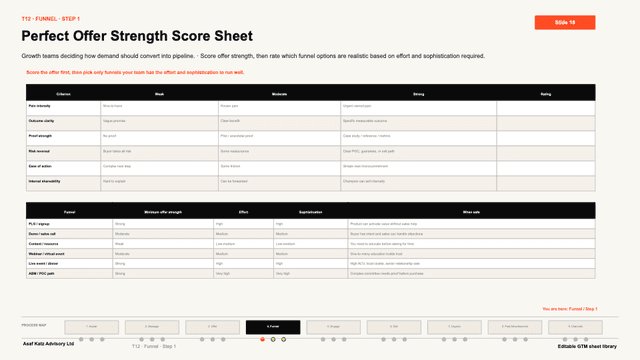Image resolution: width=640 pixels, height=360 pixels.
Task: Click the 'Some reassurance' cell
Action: click(x=280, y=153)
